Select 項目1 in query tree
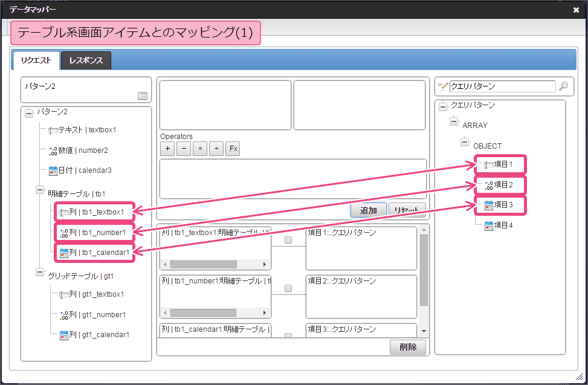This screenshot has height=385, width=588. [x=503, y=164]
